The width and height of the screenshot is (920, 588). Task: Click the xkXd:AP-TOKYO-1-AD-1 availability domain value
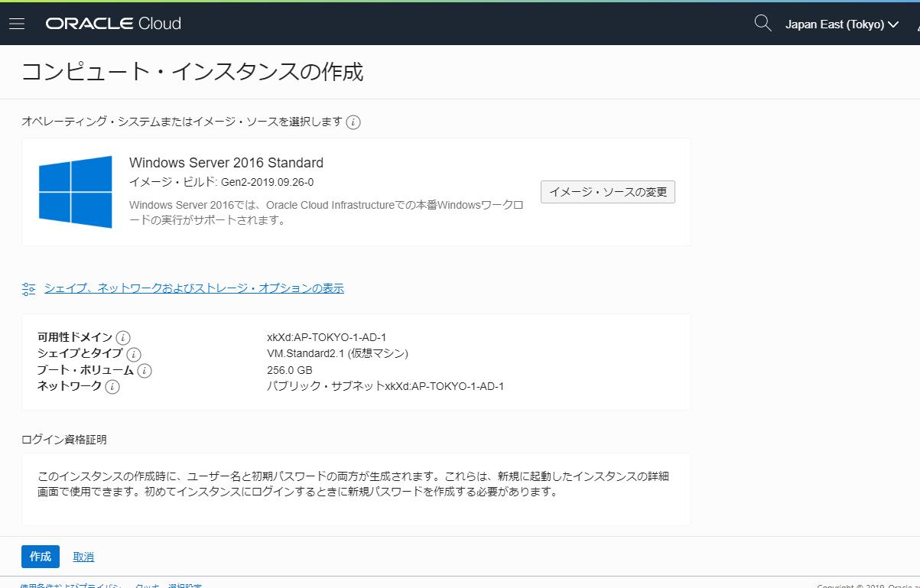coord(327,337)
